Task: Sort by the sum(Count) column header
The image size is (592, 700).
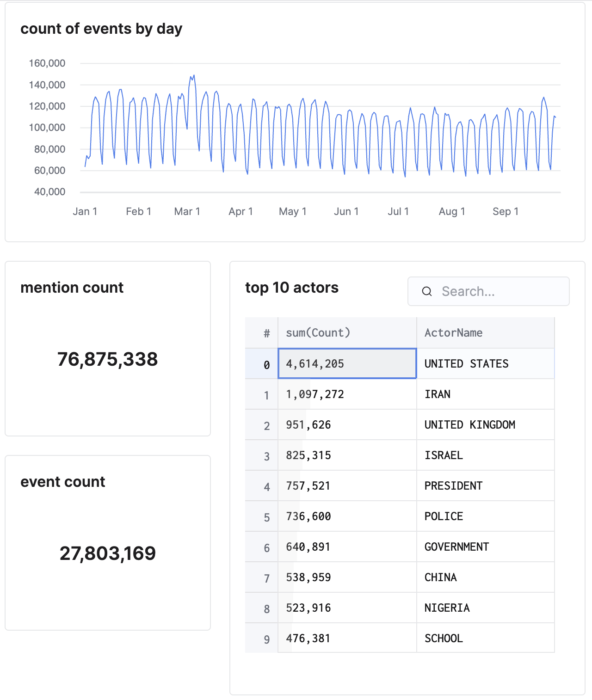Action: pyautogui.click(x=347, y=333)
